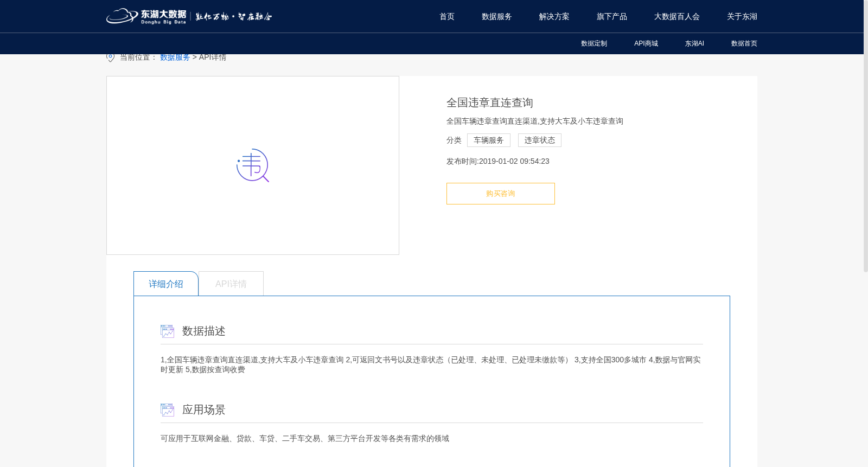Select the 车辆服务 category tag

coord(489,140)
